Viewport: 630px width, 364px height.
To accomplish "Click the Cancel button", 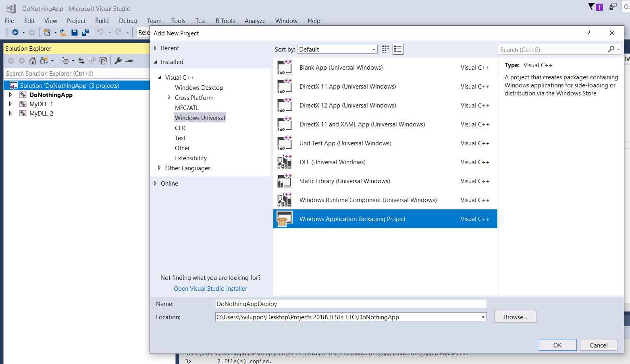I will (x=599, y=345).
